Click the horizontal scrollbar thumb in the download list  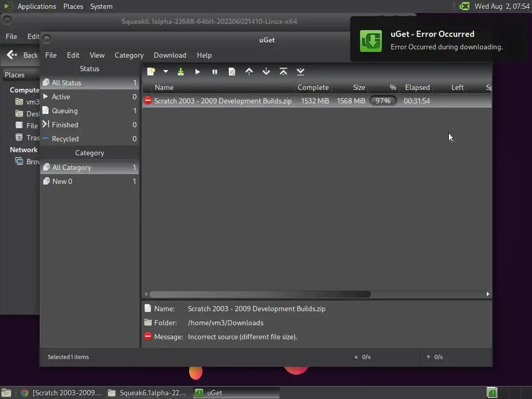[260, 294]
